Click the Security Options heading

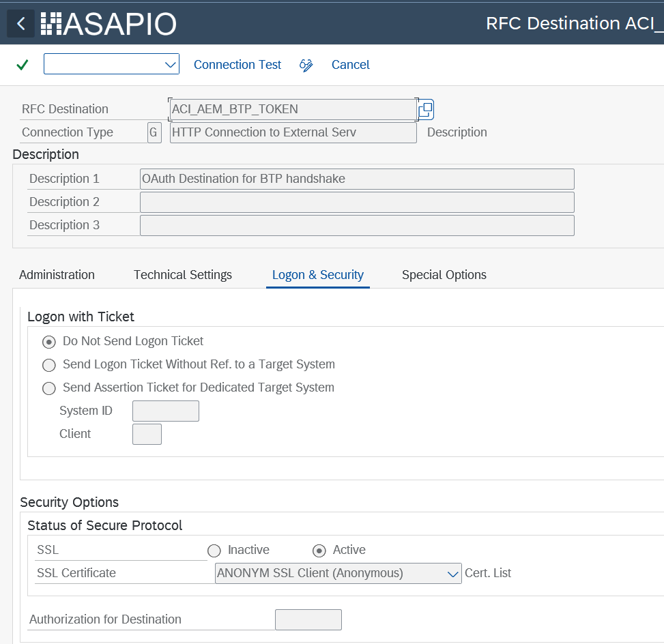pyautogui.click(x=69, y=502)
